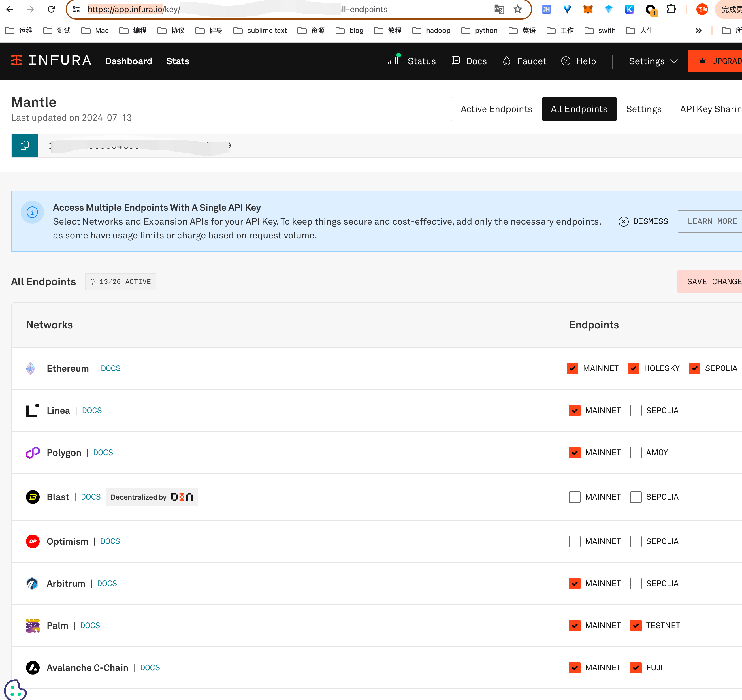The height and width of the screenshot is (700, 742).
Task: Reload the page
Action: 52,9
